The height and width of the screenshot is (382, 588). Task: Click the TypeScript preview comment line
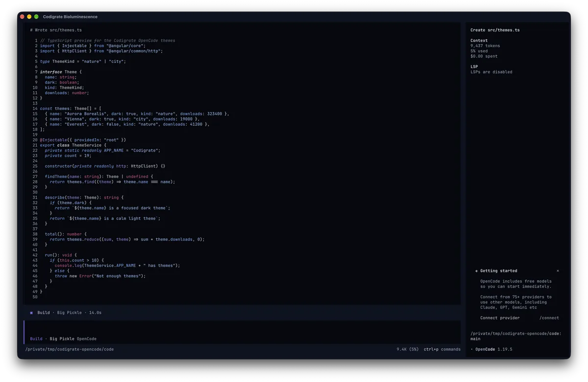point(108,41)
